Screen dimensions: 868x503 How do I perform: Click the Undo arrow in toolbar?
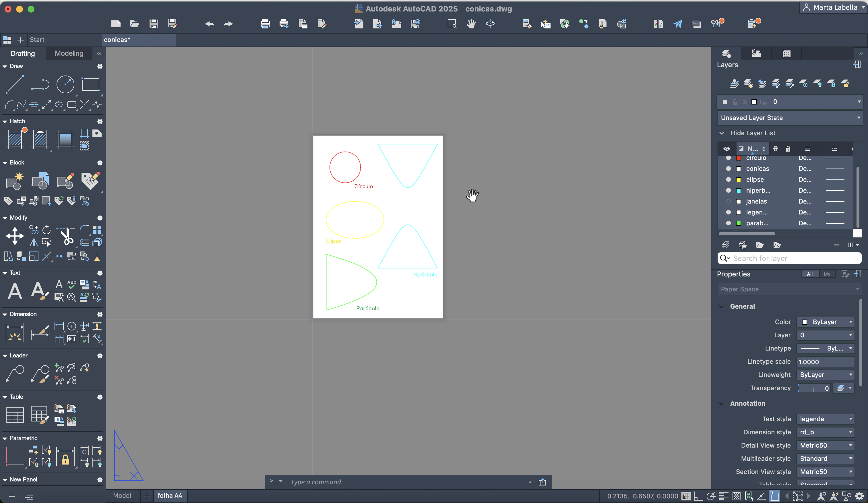210,24
